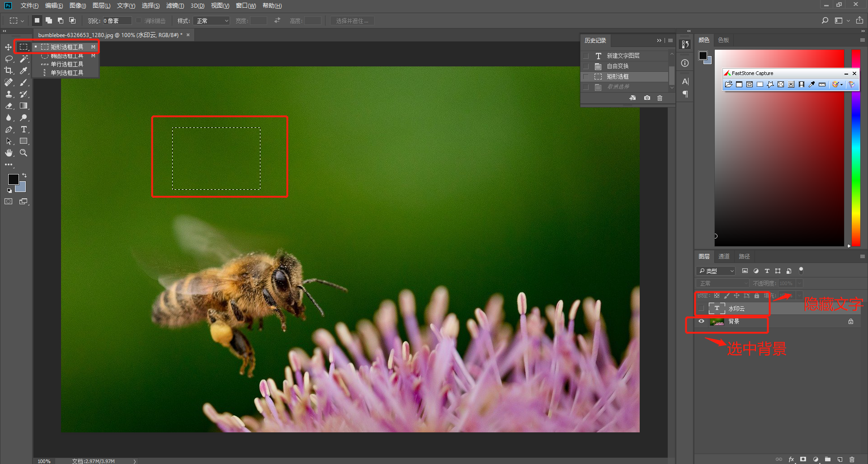The image size is (868, 464).
Task: Select the Lasso tool
Action: [8, 59]
